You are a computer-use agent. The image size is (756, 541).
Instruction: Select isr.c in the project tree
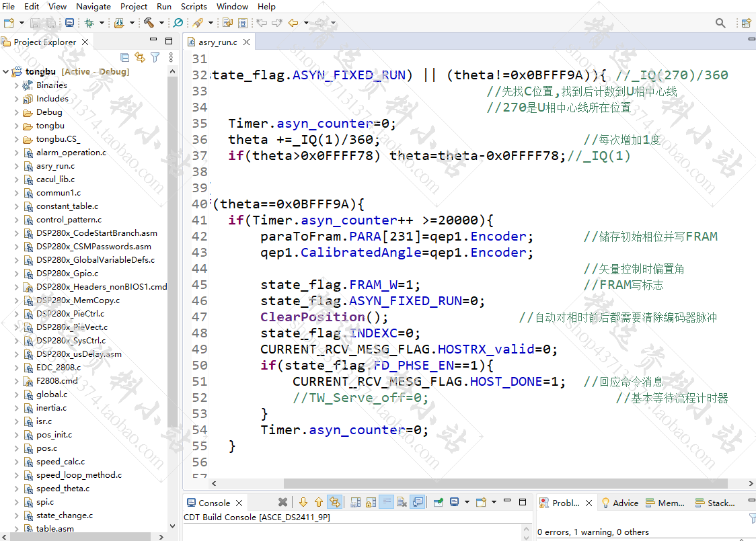(44, 421)
